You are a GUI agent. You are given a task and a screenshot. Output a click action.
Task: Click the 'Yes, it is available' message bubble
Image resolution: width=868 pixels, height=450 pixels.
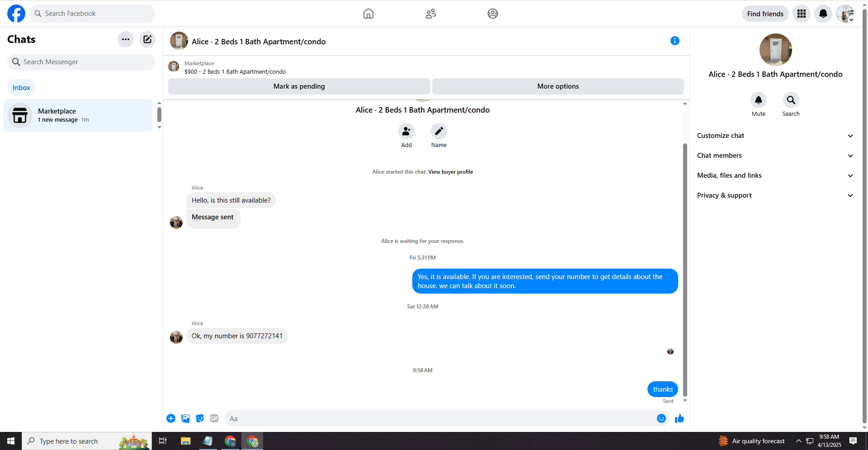pos(545,281)
